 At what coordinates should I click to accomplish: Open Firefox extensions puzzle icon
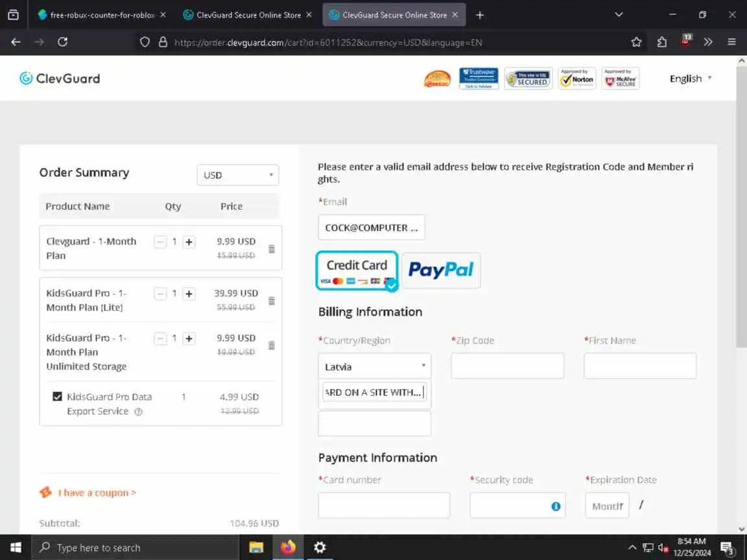(x=661, y=42)
